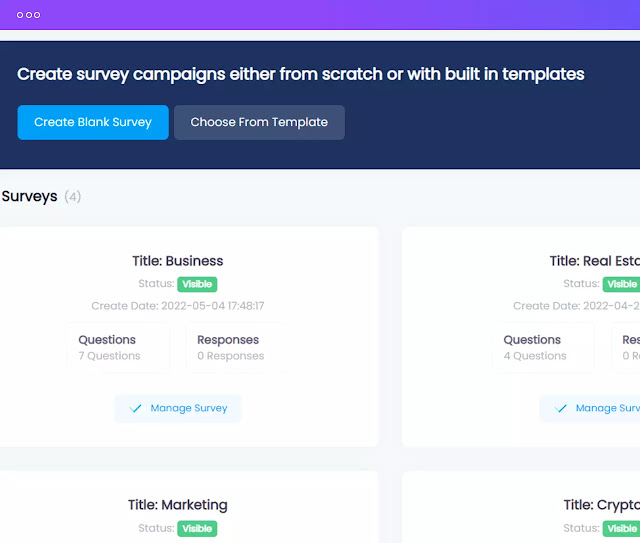The width and height of the screenshot is (640, 543).
Task: Click the 'Title: Business' heading
Action: 178,261
